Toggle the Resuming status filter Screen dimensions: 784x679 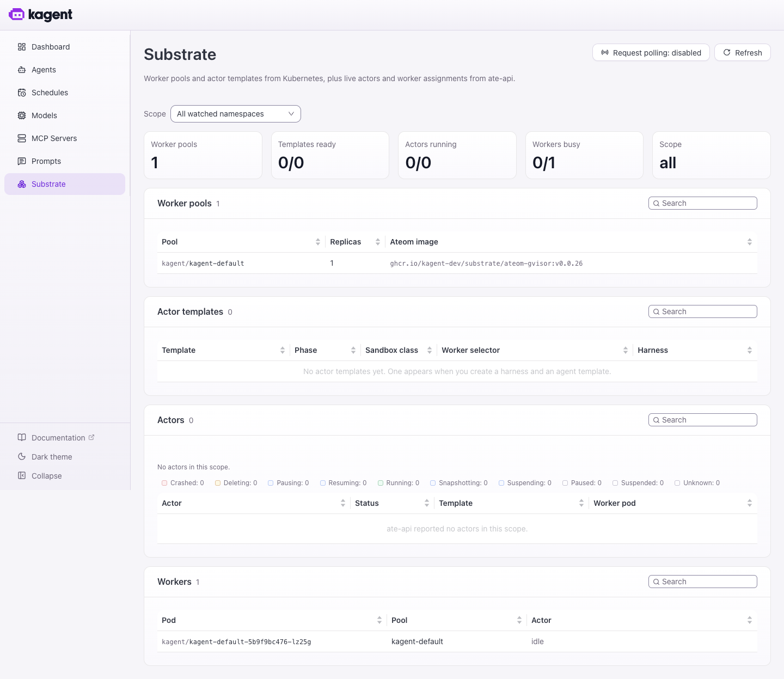(x=344, y=483)
